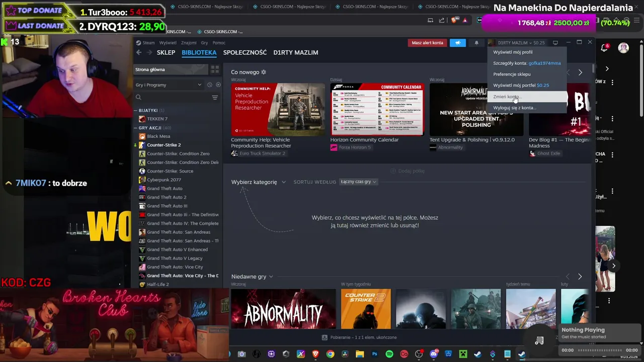Open the Pomoc menu
This screenshot has width=644, height=362.
219,43
